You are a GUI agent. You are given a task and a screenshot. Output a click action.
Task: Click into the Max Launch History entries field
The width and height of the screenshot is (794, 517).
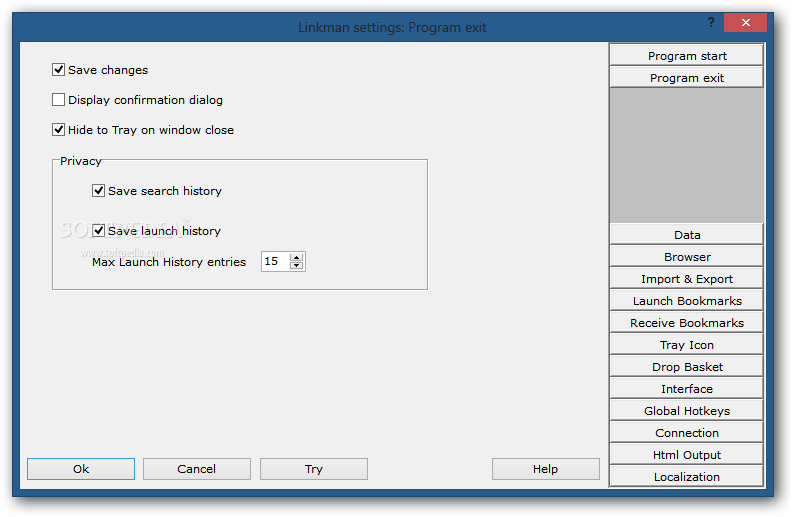(275, 261)
